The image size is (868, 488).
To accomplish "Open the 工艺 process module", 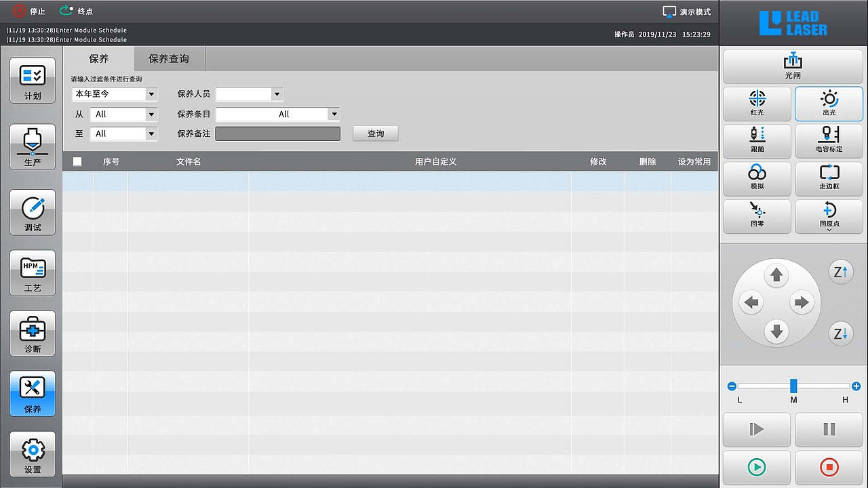I will tap(33, 273).
